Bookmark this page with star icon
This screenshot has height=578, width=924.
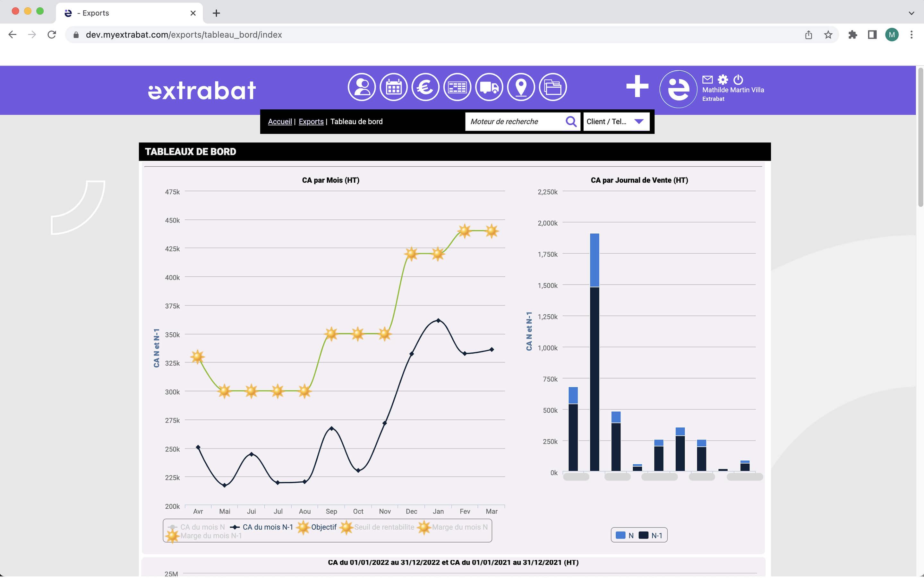[x=828, y=35]
